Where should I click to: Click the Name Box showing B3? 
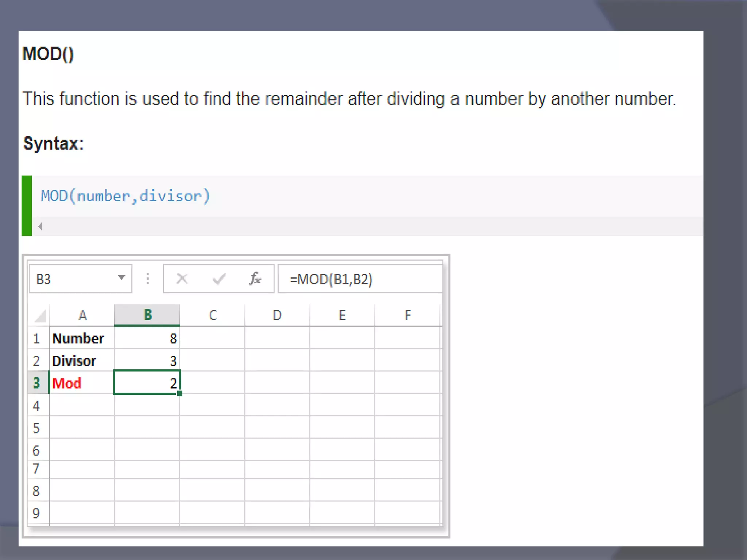click(73, 279)
